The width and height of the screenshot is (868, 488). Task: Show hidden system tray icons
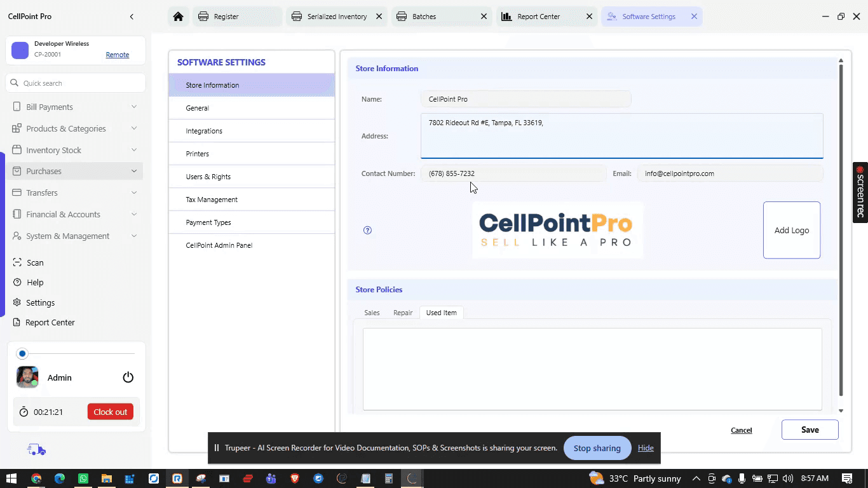click(696, 478)
